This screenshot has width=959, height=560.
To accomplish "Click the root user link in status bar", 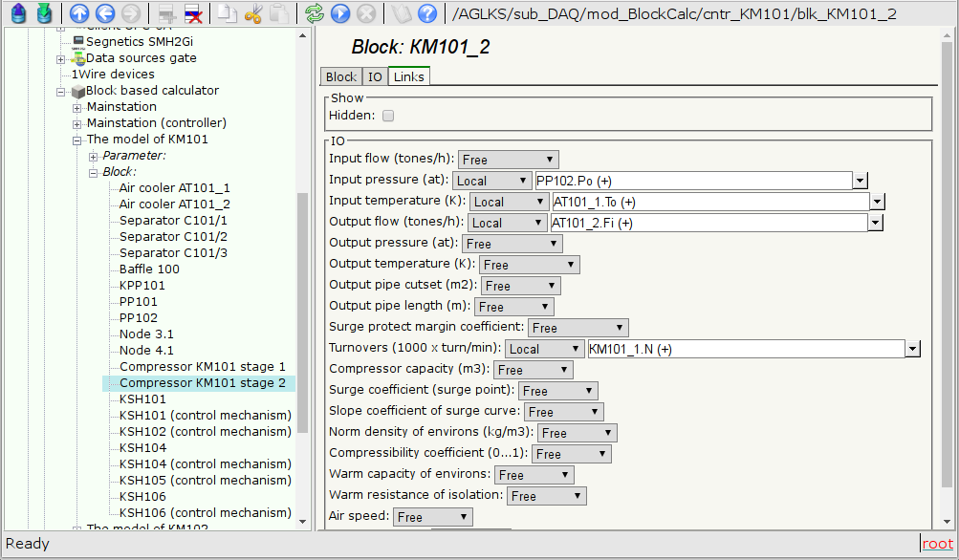I will pyautogui.click(x=938, y=544).
